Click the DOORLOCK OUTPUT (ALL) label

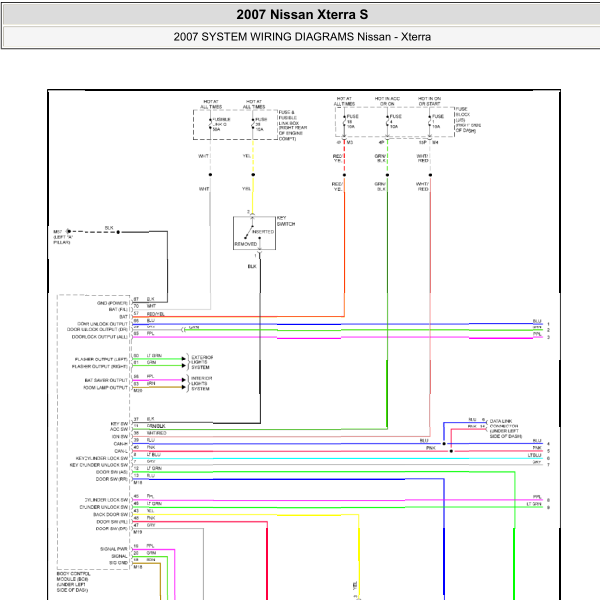click(99, 337)
